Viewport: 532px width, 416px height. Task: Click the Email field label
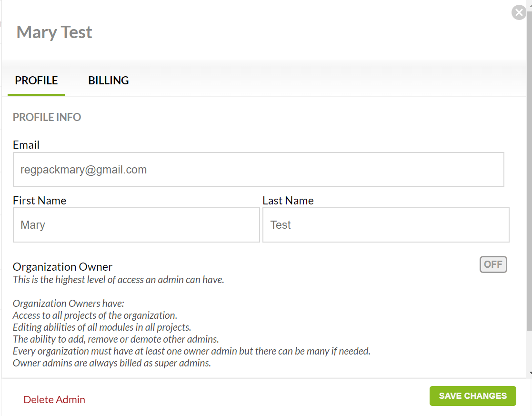click(26, 145)
